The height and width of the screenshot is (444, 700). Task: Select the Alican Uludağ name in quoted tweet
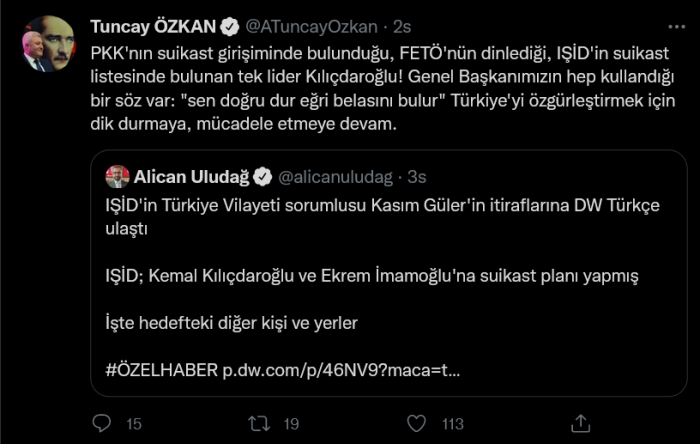191,177
